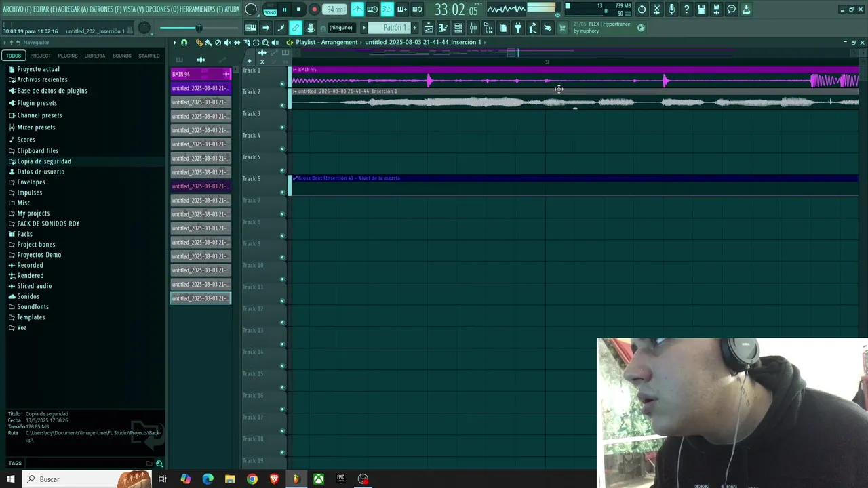Switch to the PLUGINS browser tab
This screenshot has height=488, width=868.
pyautogui.click(x=68, y=56)
